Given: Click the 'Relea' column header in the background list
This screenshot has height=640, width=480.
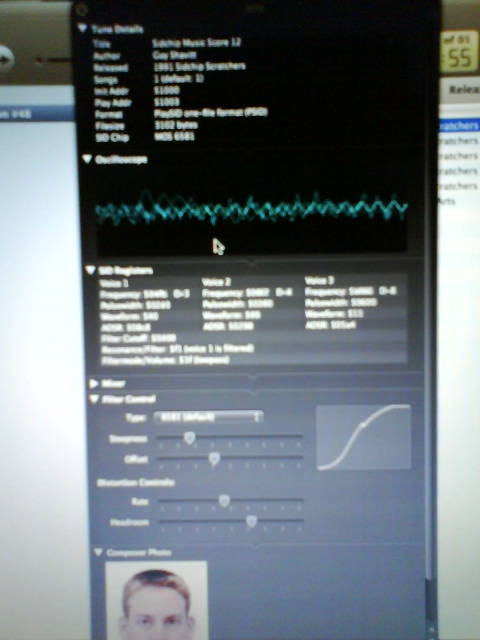Looking at the screenshot, I should click(463, 89).
